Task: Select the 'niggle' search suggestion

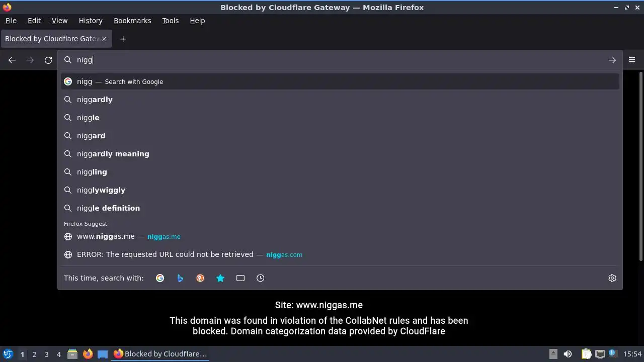Action: (x=340, y=118)
